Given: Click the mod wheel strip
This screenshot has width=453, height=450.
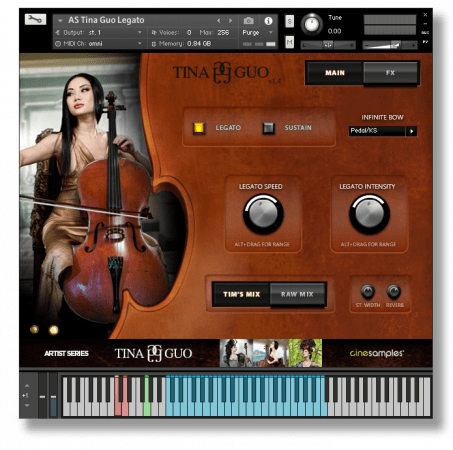Looking at the screenshot, I should pos(53,395).
